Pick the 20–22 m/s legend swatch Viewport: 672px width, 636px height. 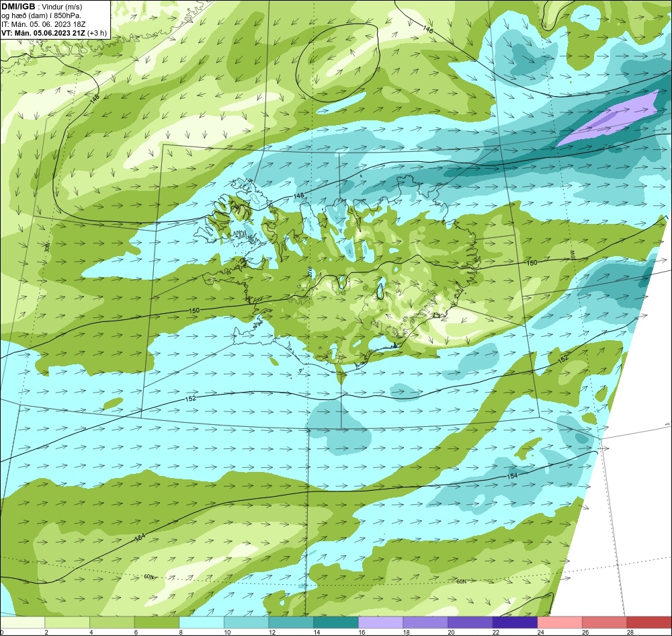point(470,623)
